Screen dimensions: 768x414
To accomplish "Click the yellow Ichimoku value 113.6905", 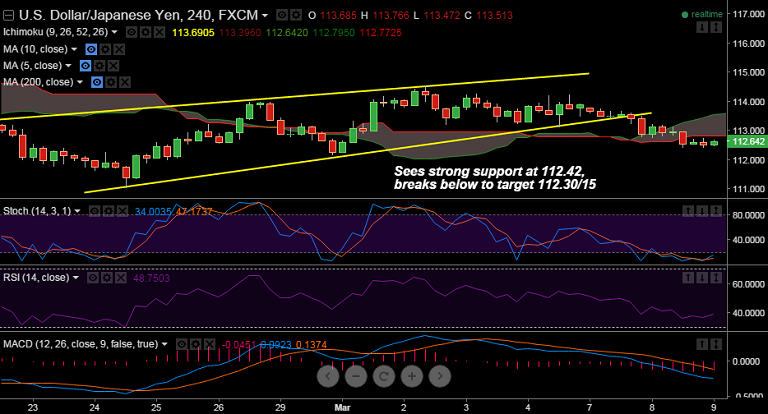I will pos(193,33).
